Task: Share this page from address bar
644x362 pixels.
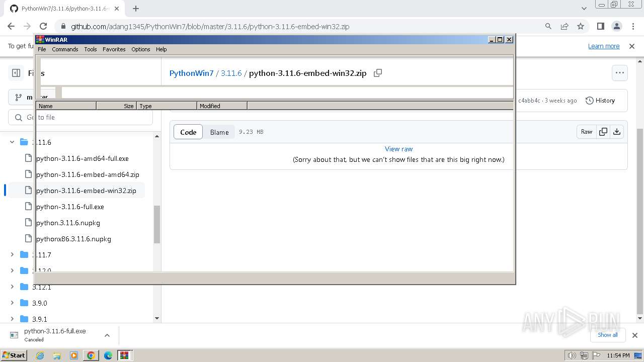Action: click(565, 26)
